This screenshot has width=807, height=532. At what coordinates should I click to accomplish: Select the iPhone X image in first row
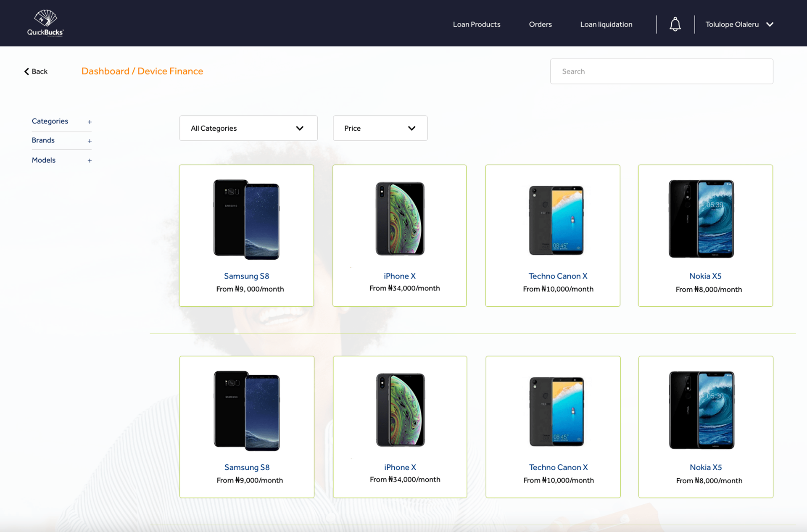[400, 219]
